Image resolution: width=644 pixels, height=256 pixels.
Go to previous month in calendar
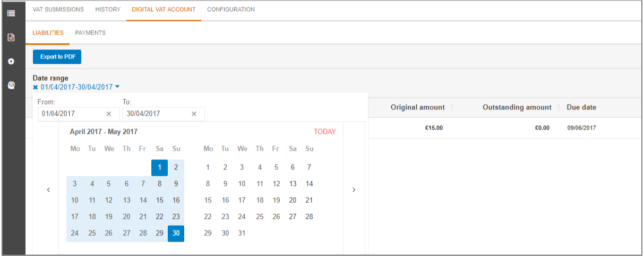tap(48, 190)
